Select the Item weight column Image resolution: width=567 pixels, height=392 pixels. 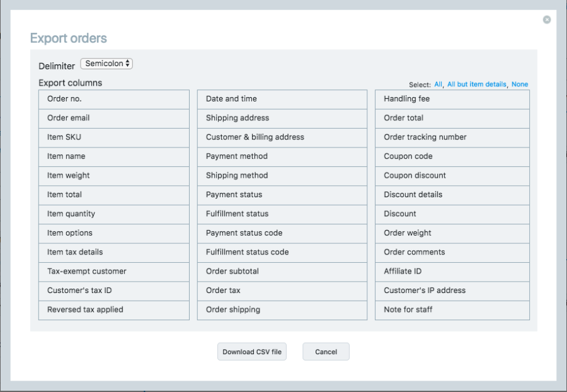click(x=113, y=176)
